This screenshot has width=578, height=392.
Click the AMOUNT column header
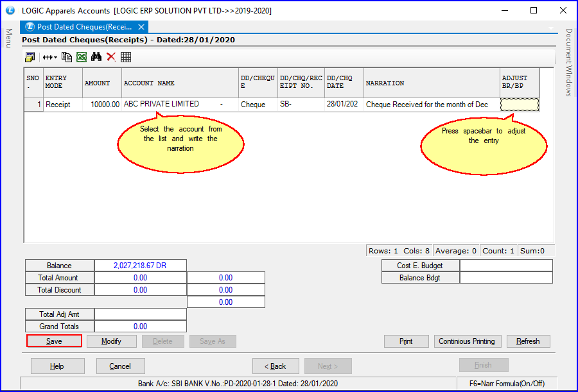pos(102,83)
